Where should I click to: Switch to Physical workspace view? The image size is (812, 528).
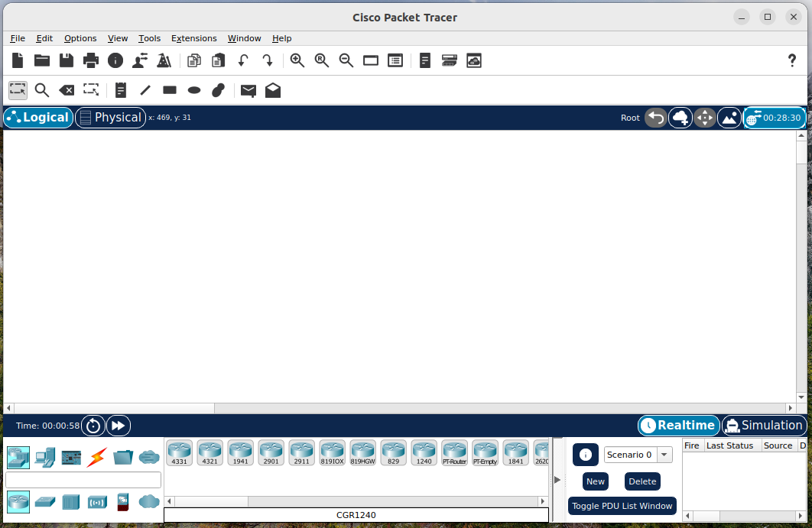point(110,118)
